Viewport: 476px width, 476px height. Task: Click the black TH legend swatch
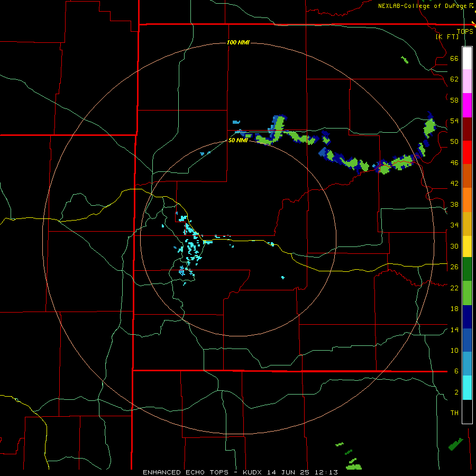(467, 411)
